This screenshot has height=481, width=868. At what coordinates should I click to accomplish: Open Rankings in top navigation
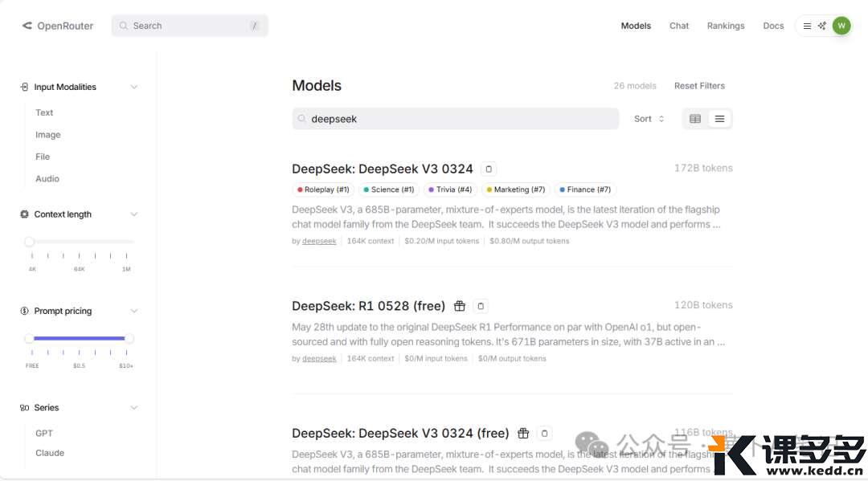[x=726, y=26]
